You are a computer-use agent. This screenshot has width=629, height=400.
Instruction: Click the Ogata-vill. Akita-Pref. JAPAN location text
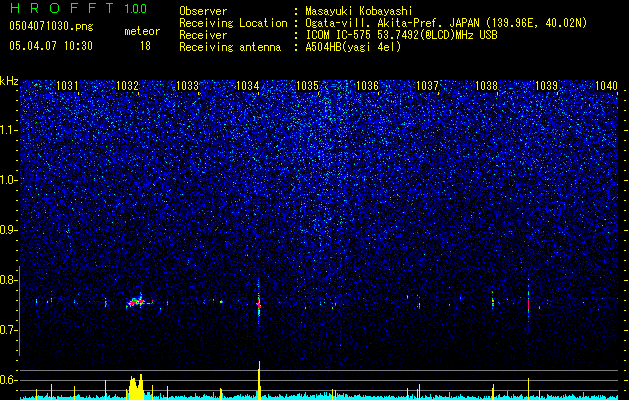393,23
